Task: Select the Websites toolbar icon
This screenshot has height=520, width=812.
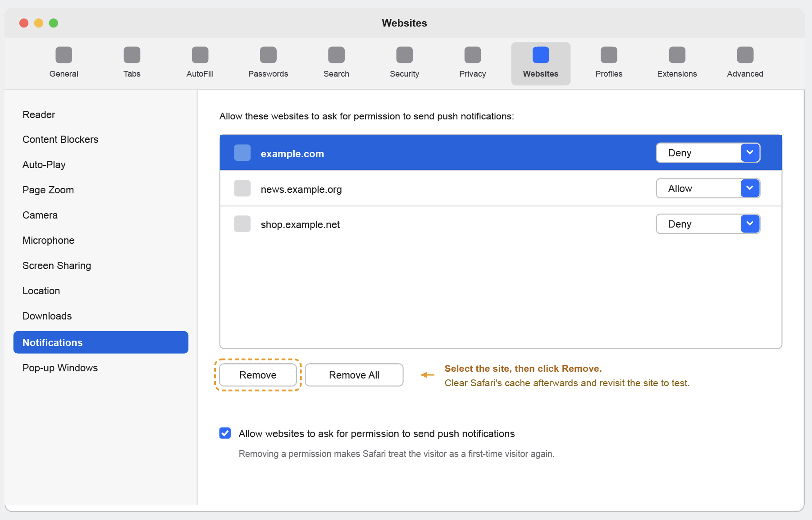Action: click(541, 55)
